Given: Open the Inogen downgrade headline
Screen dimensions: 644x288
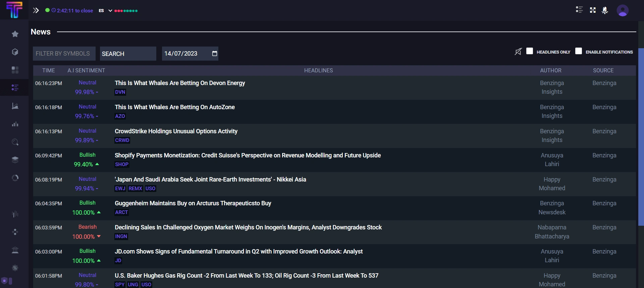Looking at the screenshot, I should tap(248, 227).
